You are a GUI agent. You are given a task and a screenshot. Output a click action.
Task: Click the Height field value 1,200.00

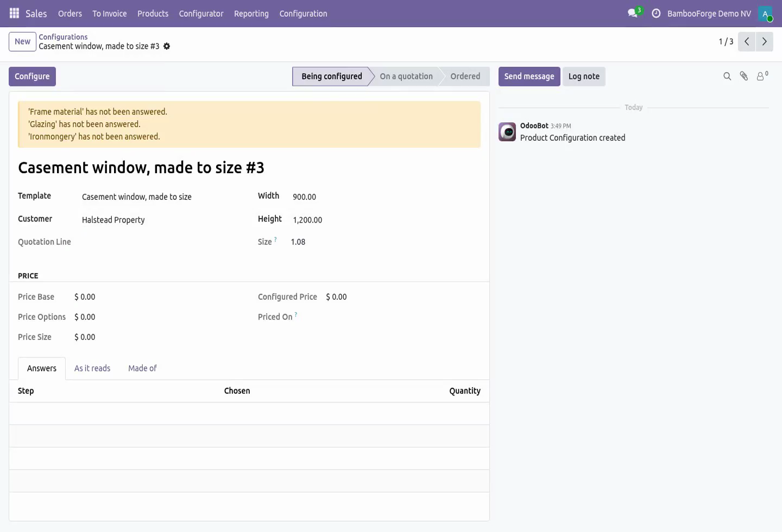307,220
